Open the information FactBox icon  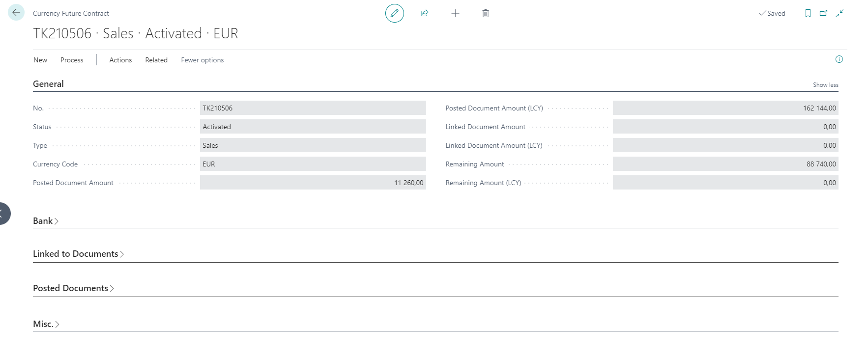(x=839, y=59)
